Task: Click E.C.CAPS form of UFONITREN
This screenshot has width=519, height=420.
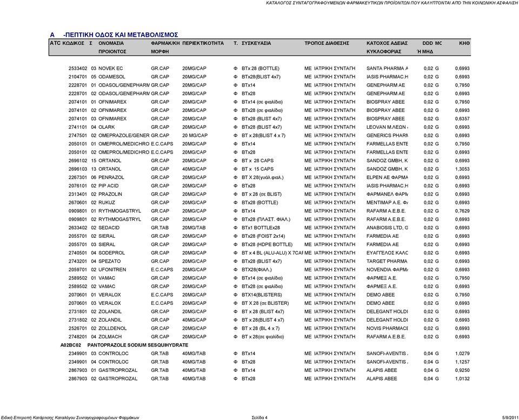Action: tap(162, 270)
